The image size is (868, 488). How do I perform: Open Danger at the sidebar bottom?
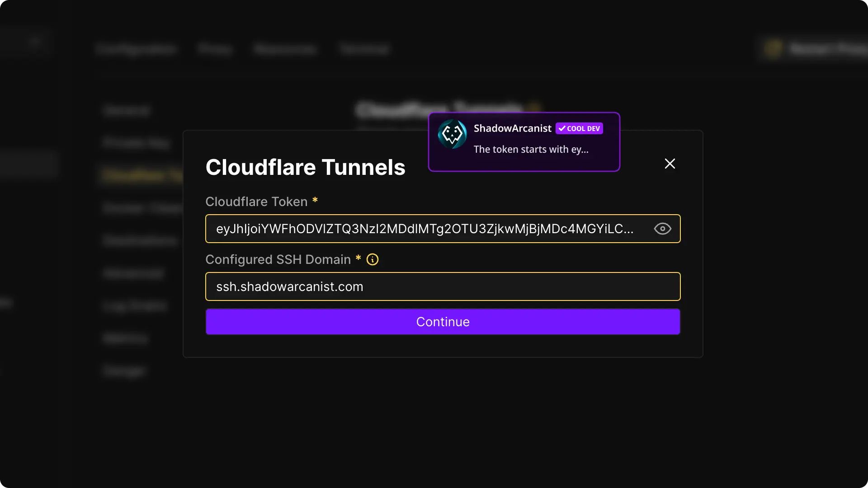[124, 371]
